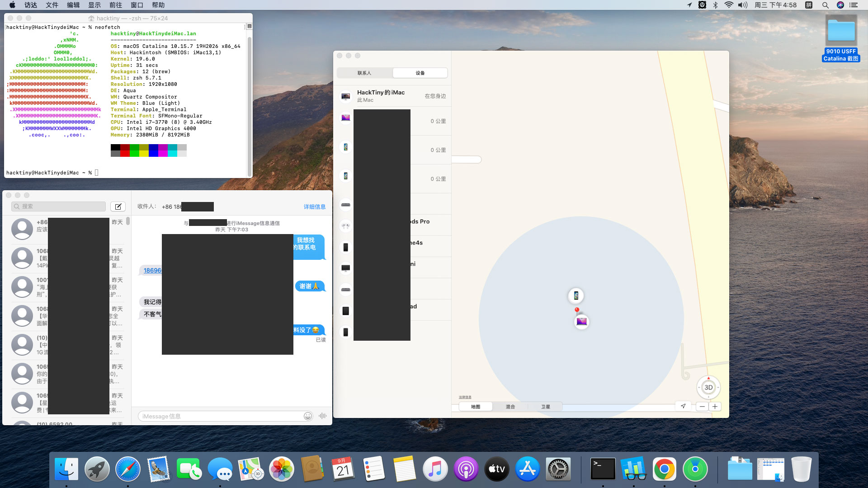Screen dimensions: 868x488
Task: Open the 窗口 menu
Action: tap(137, 5)
